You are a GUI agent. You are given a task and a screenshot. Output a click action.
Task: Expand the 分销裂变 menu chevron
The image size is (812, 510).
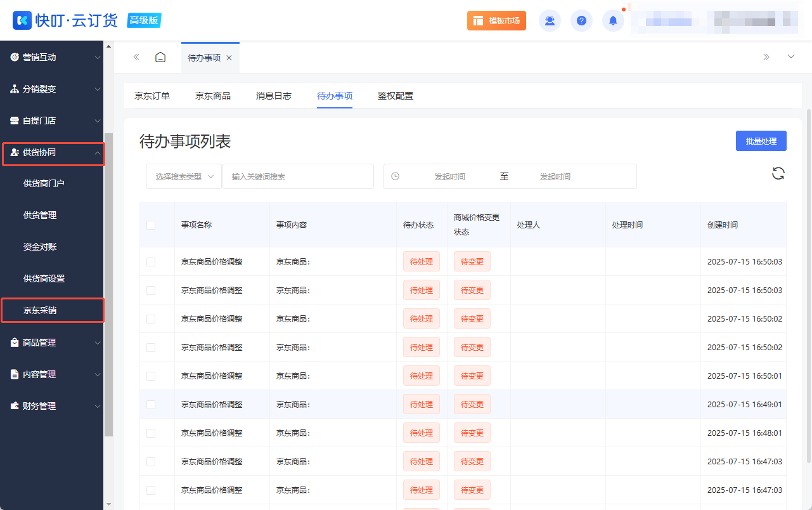(97, 89)
